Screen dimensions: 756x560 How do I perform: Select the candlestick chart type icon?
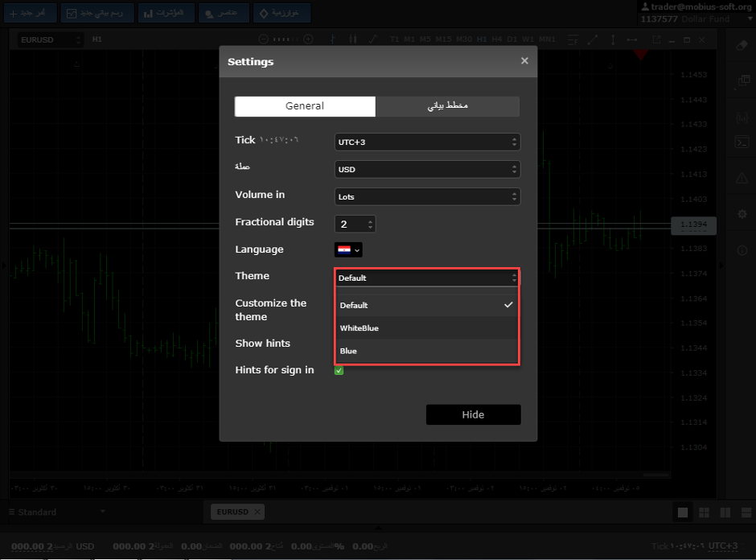(x=353, y=39)
